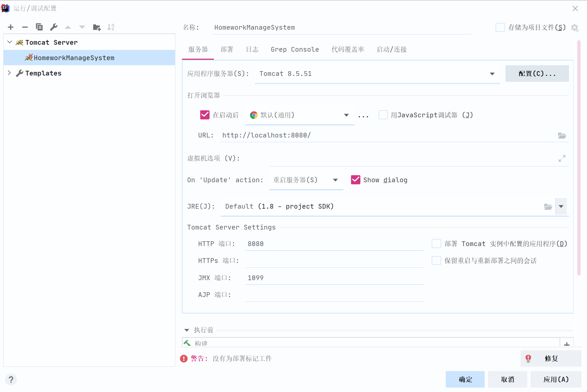Click the help question mark button
The image size is (587, 392).
11,380
